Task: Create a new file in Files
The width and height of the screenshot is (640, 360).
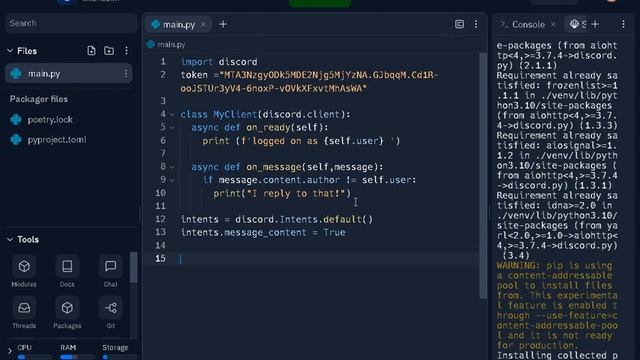Action: tap(91, 51)
